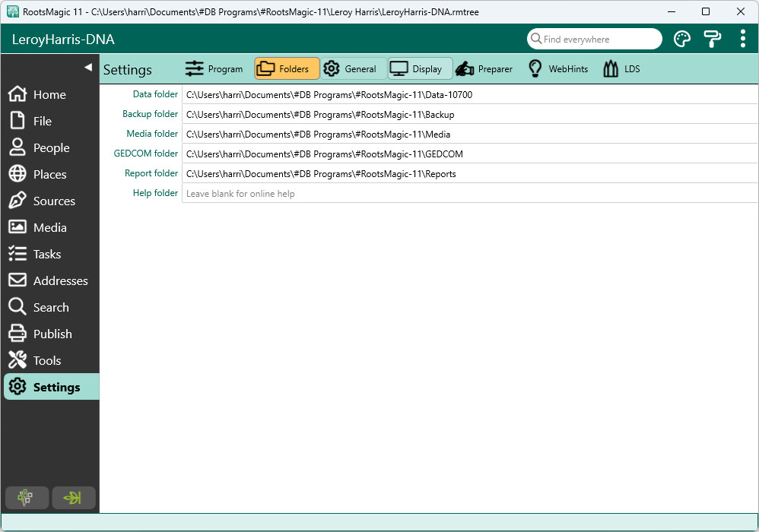
Task: Open Media picture icon
Action: (x=17, y=227)
